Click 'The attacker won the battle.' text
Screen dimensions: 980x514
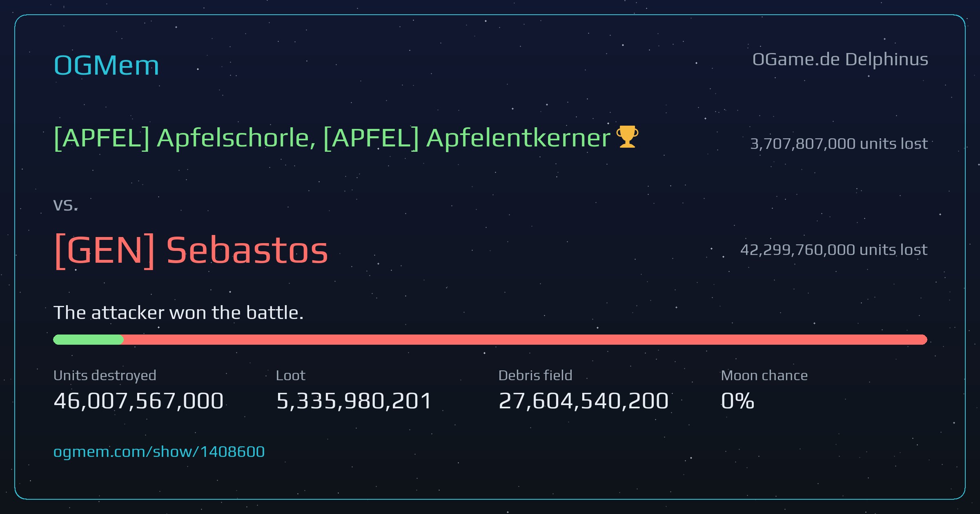tap(178, 313)
